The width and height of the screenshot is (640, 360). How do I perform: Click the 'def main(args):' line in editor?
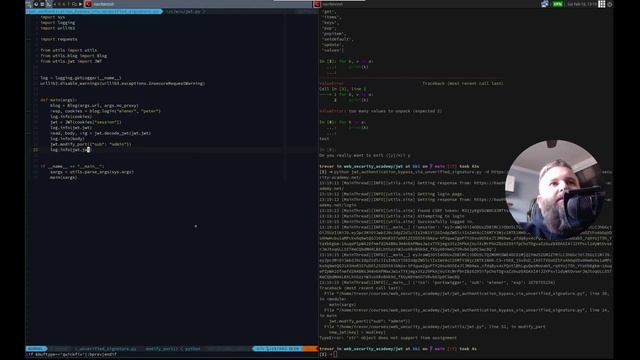tap(58, 100)
